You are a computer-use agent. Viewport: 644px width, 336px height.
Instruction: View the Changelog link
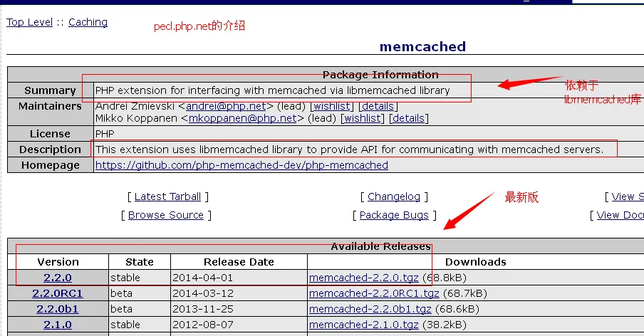(394, 197)
